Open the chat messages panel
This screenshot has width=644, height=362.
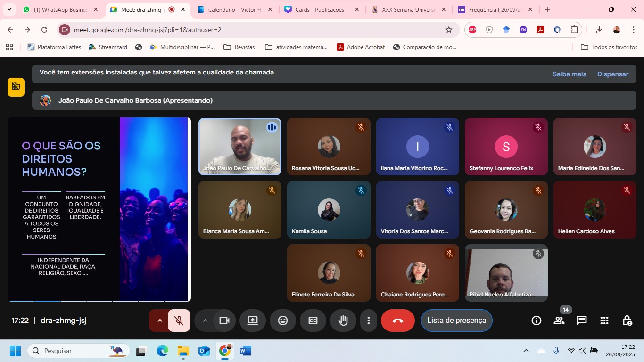coord(582,321)
